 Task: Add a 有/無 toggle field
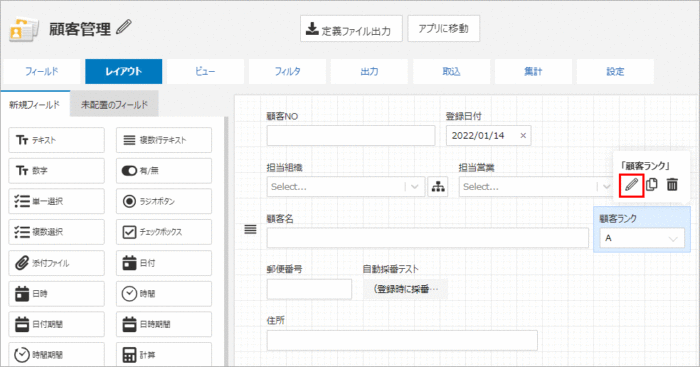[x=164, y=171]
